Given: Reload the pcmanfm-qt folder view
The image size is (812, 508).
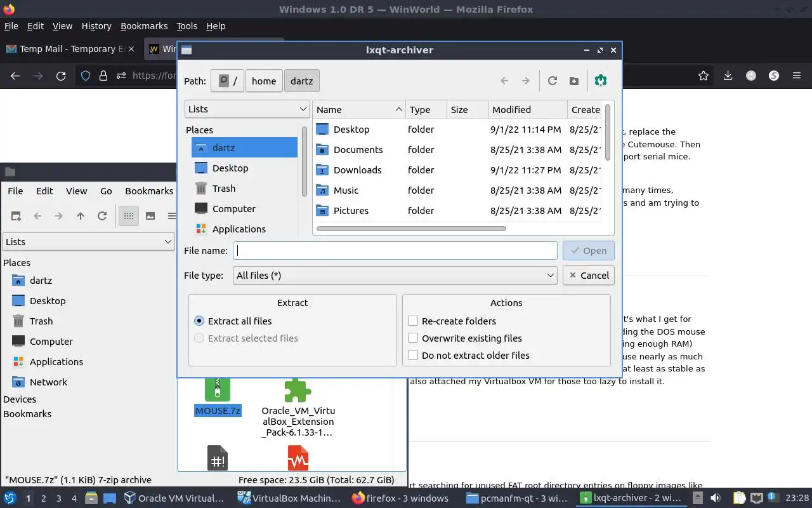Looking at the screenshot, I should coord(102,216).
